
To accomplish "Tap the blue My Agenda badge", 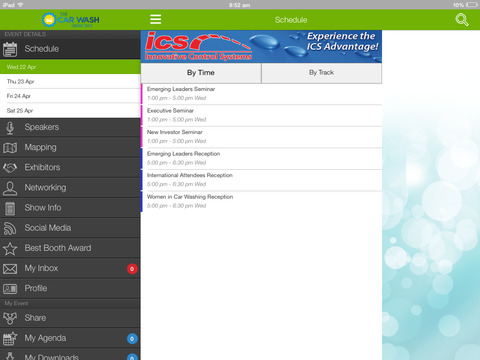I will pyautogui.click(x=132, y=339).
